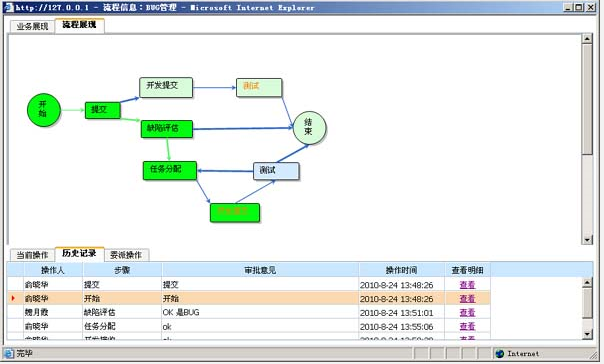
Task: Click the 任务分配 step cell in table
Action: (x=122, y=326)
